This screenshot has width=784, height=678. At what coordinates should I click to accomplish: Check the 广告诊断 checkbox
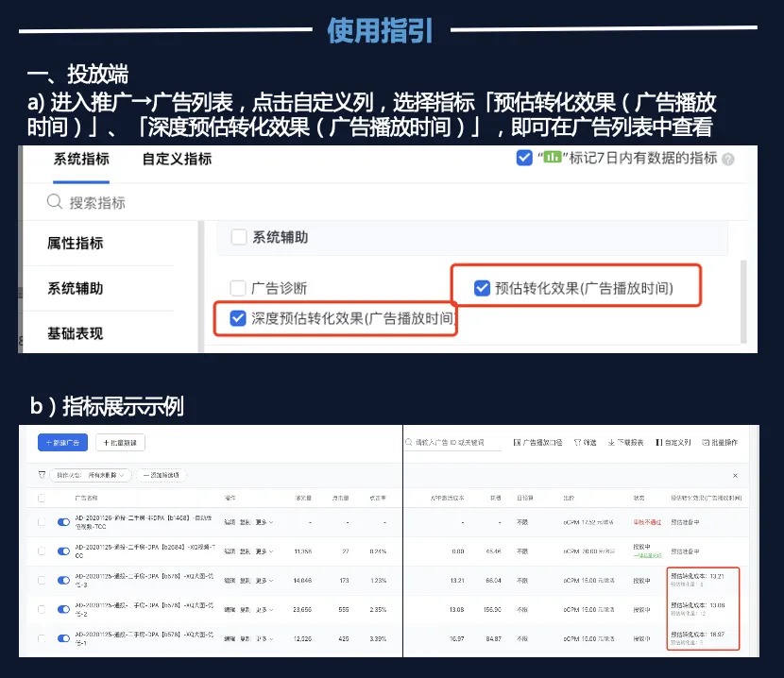[x=238, y=288]
